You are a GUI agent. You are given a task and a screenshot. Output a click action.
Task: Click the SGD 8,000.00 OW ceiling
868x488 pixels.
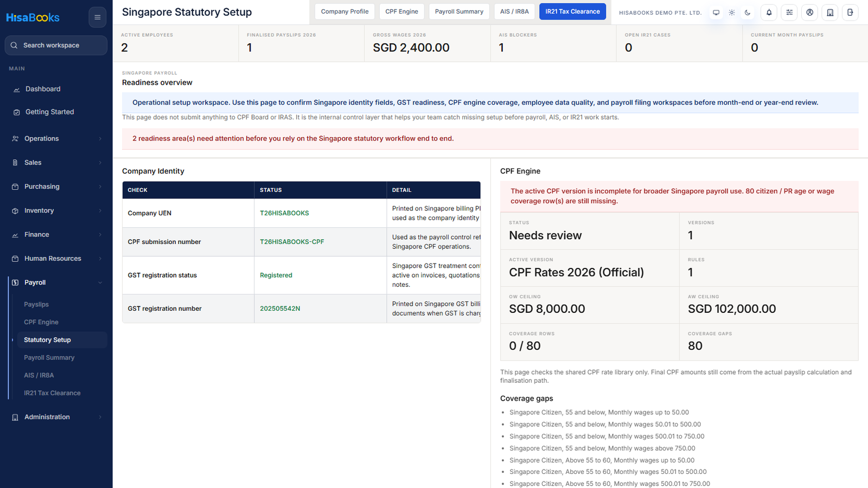click(547, 309)
